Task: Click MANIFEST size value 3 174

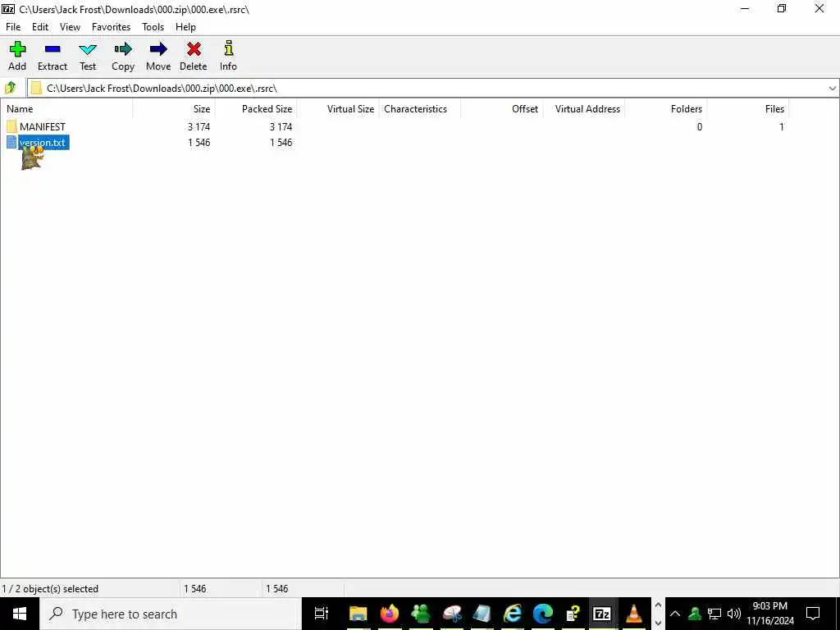Action: [199, 127]
